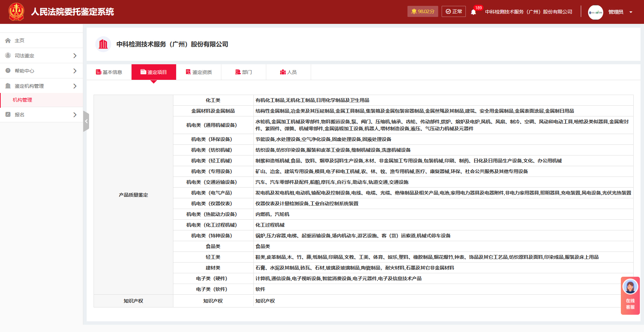Click the 基本信息 tab icon
The image size is (644, 332).
point(98,72)
